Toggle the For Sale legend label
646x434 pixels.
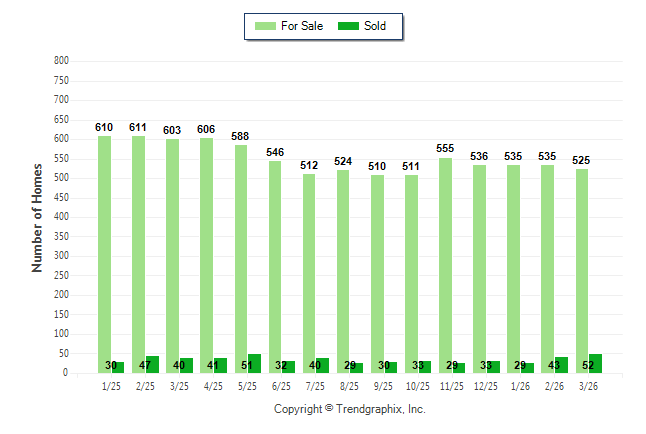point(303,26)
